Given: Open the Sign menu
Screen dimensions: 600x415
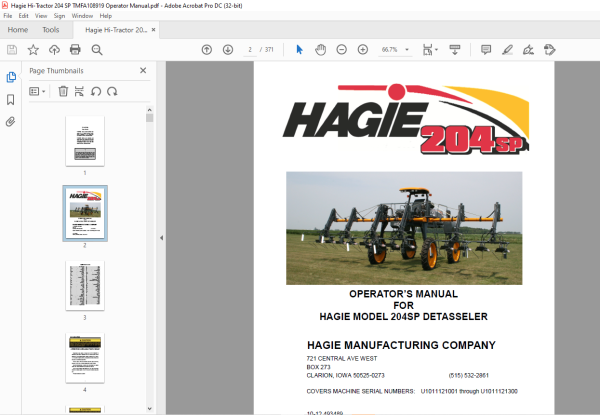Looking at the screenshot, I should pos(59,16).
